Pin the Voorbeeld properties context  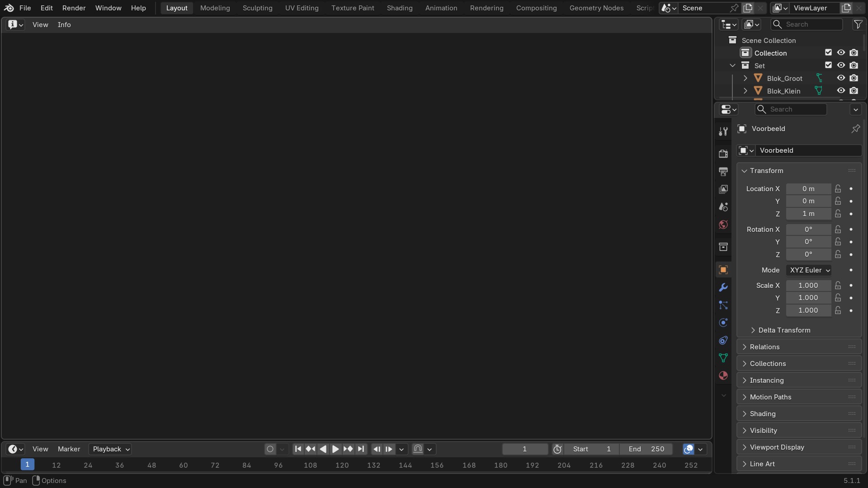(x=856, y=129)
